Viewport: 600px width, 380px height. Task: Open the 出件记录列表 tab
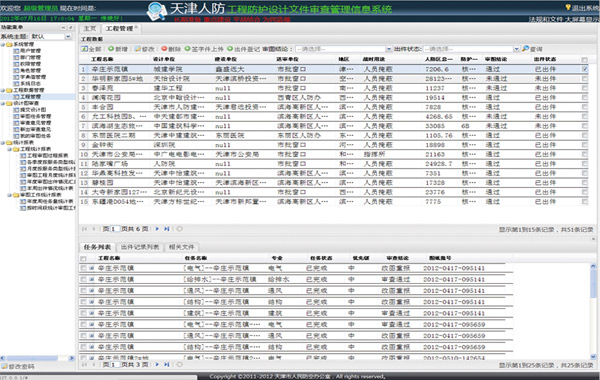(x=140, y=247)
